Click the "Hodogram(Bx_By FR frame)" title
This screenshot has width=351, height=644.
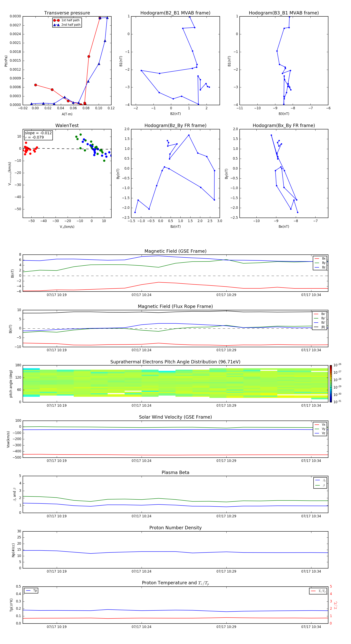pos(284,125)
